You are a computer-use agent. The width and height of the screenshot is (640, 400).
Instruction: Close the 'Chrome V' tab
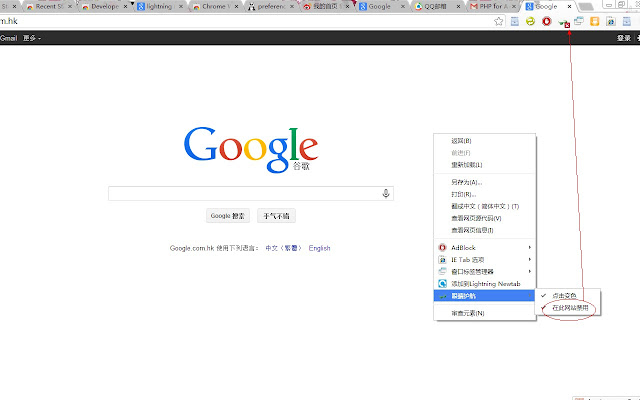coord(236,7)
